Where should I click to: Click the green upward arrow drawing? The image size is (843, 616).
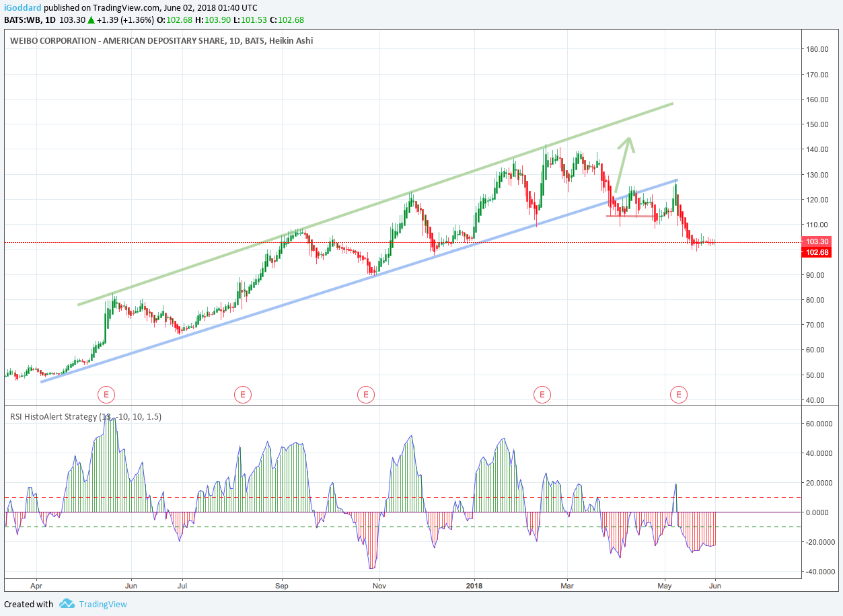click(x=624, y=164)
